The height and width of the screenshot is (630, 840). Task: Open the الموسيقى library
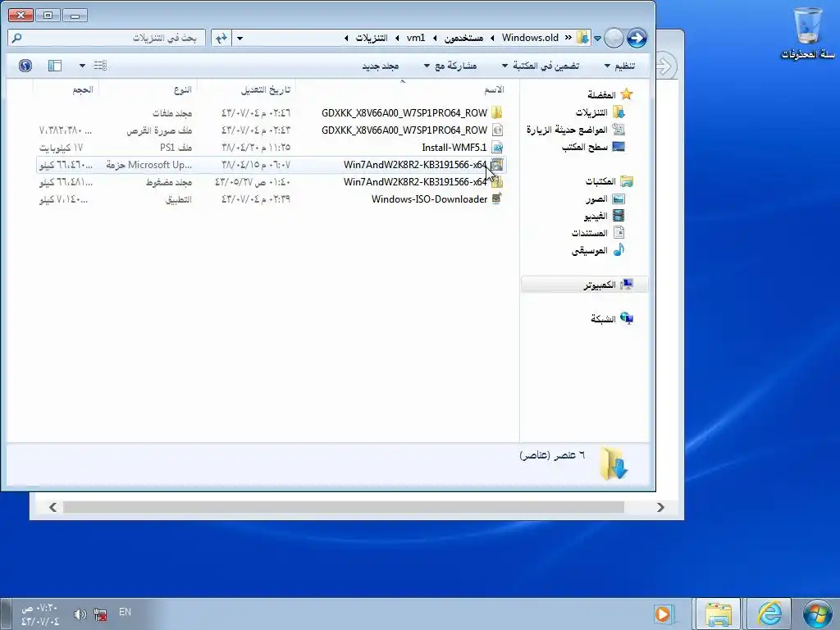pyautogui.click(x=589, y=250)
